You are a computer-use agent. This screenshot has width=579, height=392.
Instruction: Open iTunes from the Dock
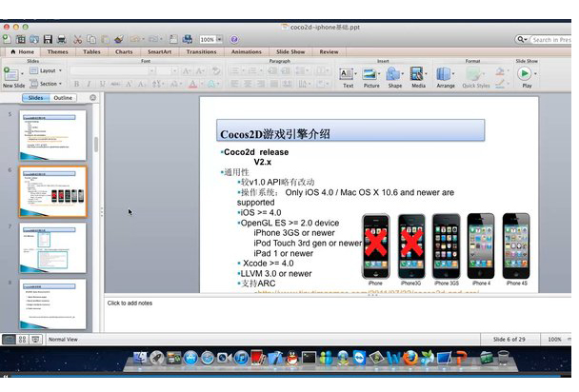pos(242,358)
